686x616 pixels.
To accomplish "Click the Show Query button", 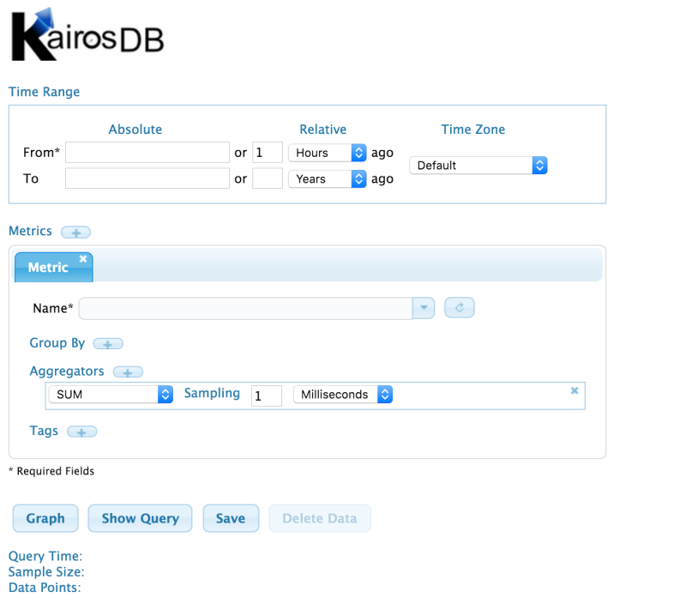I will click(140, 518).
